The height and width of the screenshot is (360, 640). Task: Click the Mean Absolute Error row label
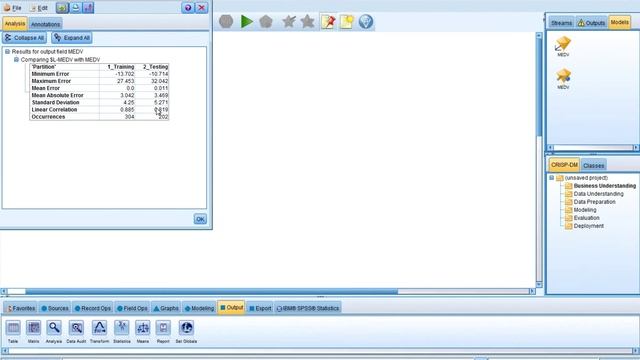coord(58,95)
